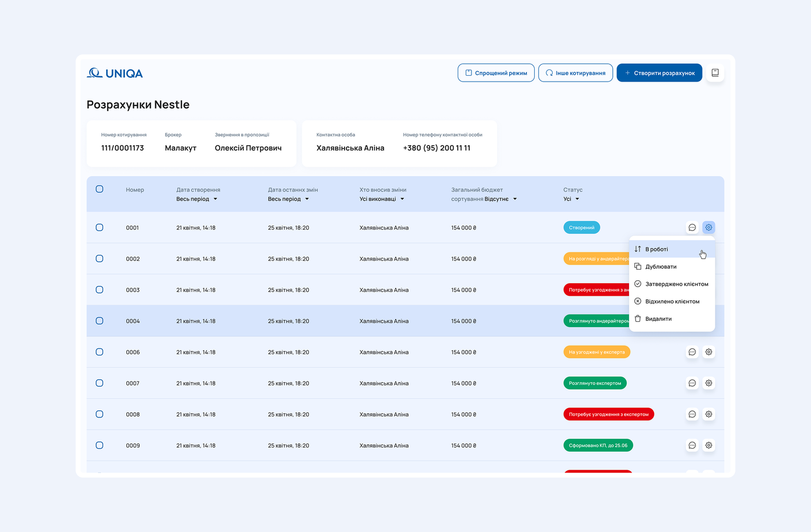The image size is (811, 532).
Task: Open comment bubble for row 0008
Action: (692, 414)
